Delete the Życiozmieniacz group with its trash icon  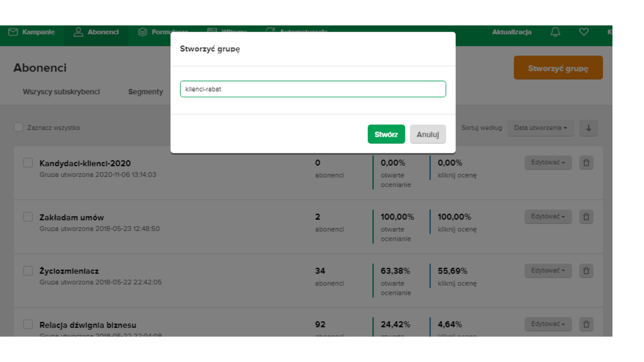[x=586, y=271]
